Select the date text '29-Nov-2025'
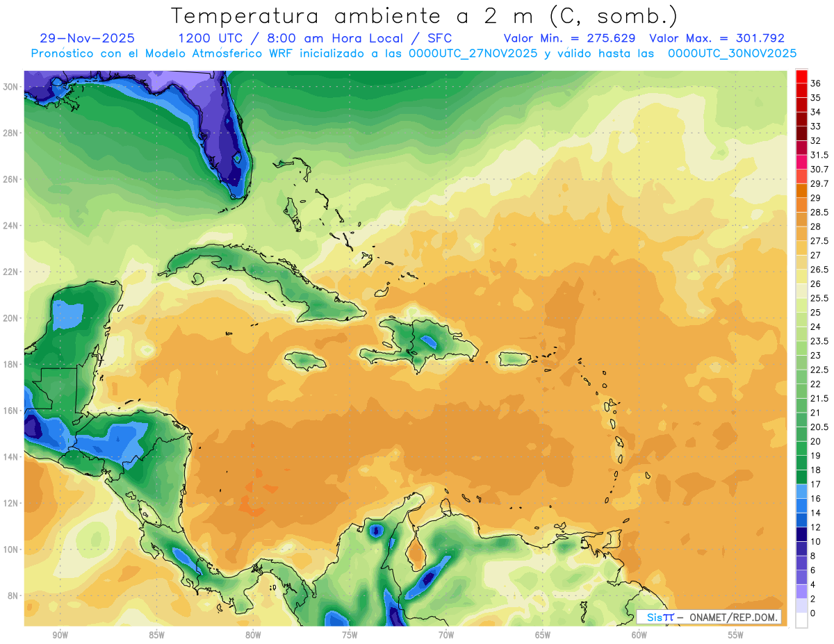Screen dimensions: 834x644 point(88,38)
